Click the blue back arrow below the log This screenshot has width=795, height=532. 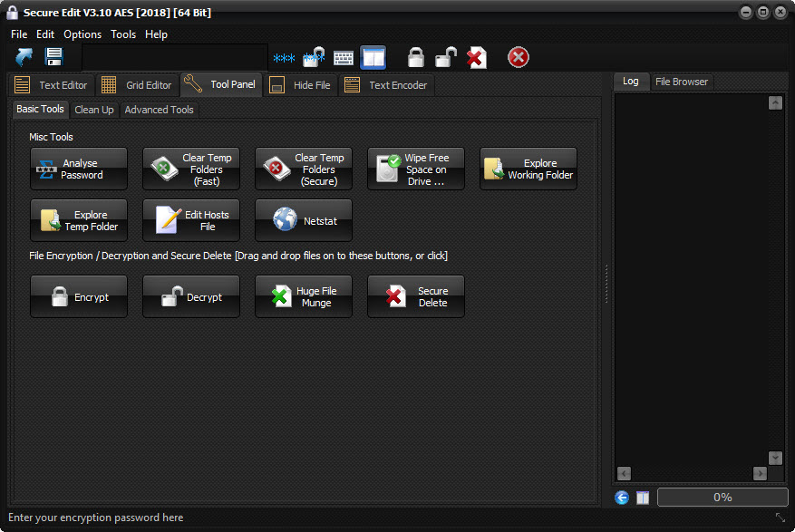[x=622, y=498]
